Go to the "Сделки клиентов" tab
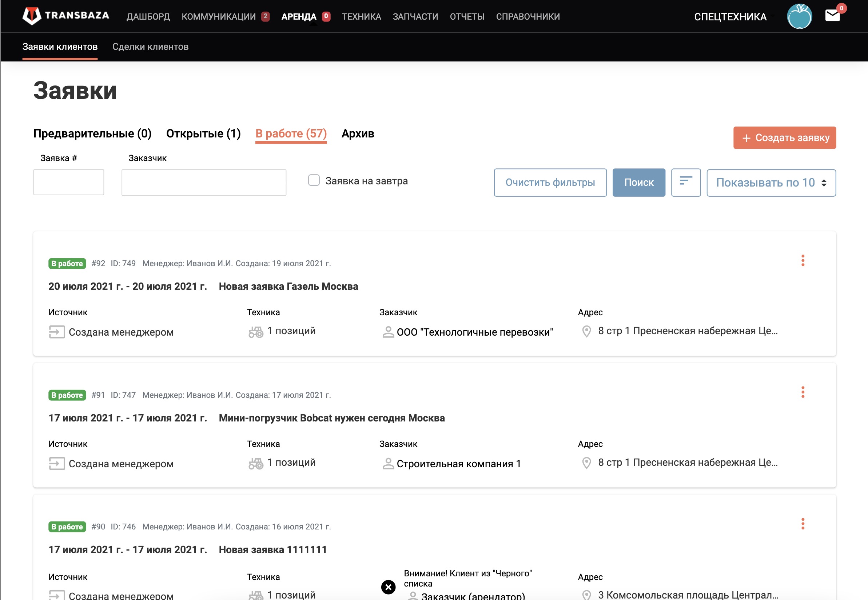 (x=151, y=47)
